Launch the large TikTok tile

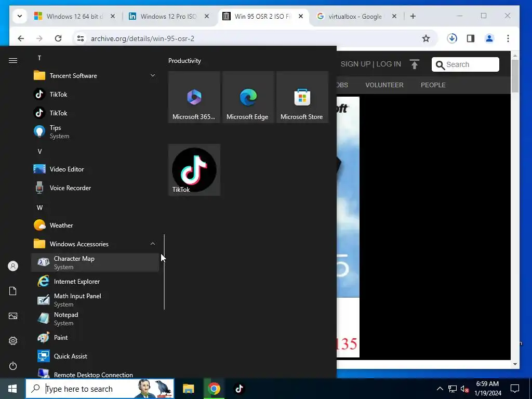point(194,170)
